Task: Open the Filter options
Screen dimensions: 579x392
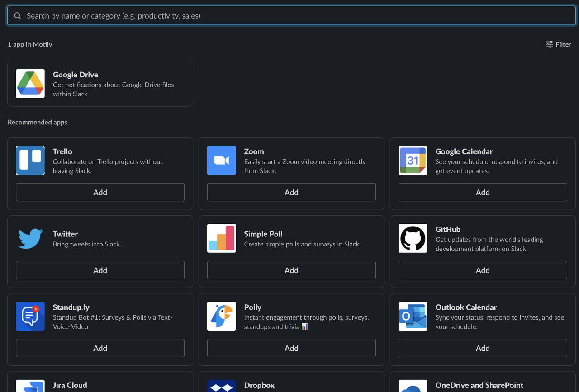Action: click(x=558, y=44)
